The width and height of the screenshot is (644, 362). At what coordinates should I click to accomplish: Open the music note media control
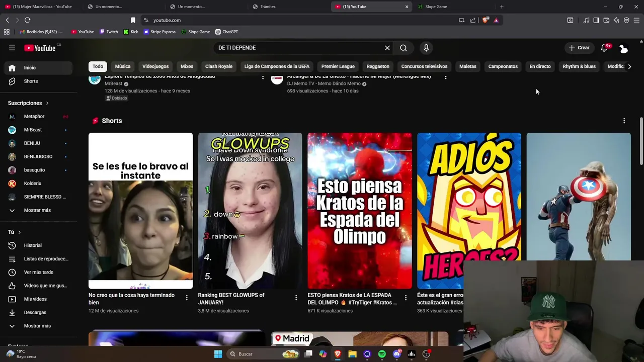586,20
